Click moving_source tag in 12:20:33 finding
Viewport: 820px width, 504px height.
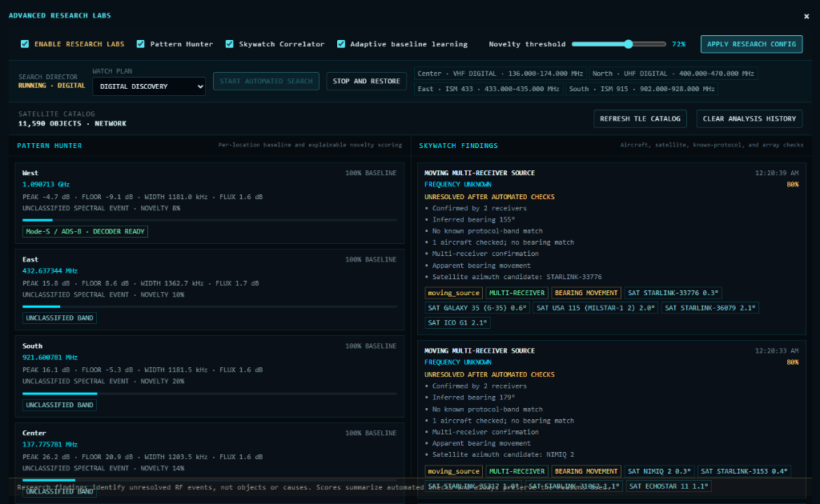(453, 471)
